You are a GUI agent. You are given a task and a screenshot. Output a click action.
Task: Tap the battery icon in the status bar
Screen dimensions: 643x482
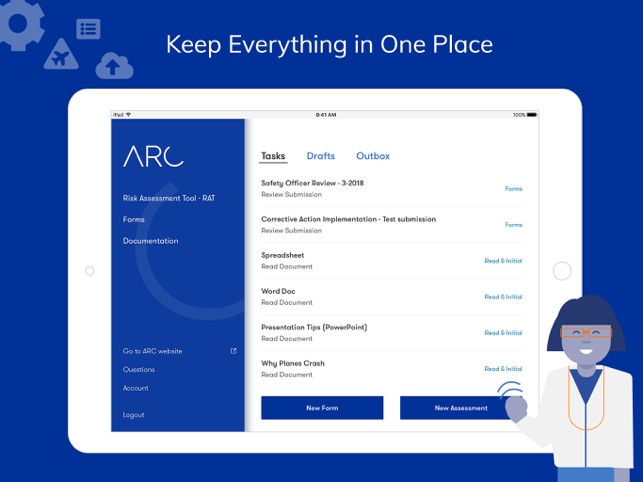pyautogui.click(x=532, y=115)
